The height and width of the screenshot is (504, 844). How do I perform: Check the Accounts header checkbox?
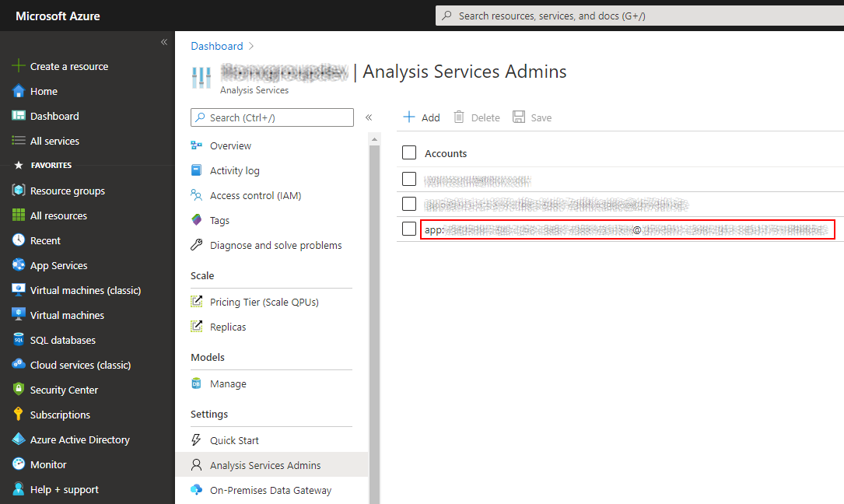[x=409, y=152]
